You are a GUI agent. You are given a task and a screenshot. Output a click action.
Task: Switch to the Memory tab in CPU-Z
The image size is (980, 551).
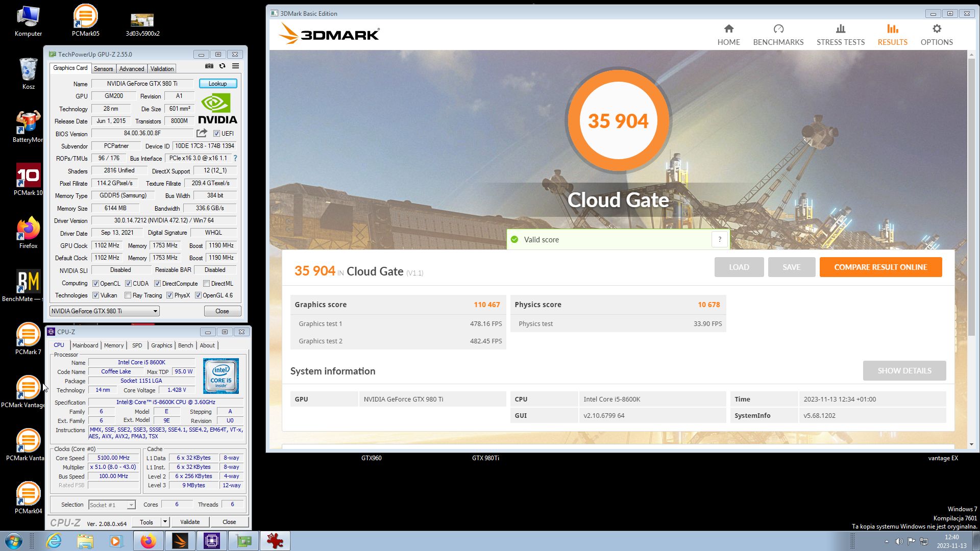coord(114,345)
